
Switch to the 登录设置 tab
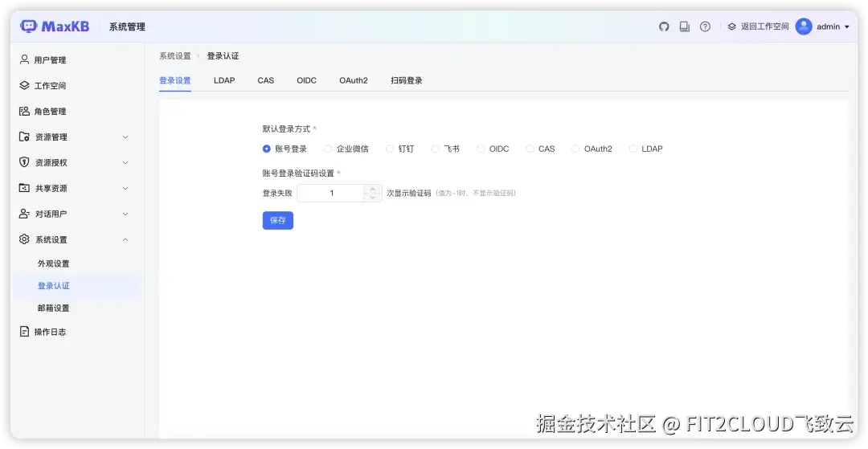pos(175,80)
